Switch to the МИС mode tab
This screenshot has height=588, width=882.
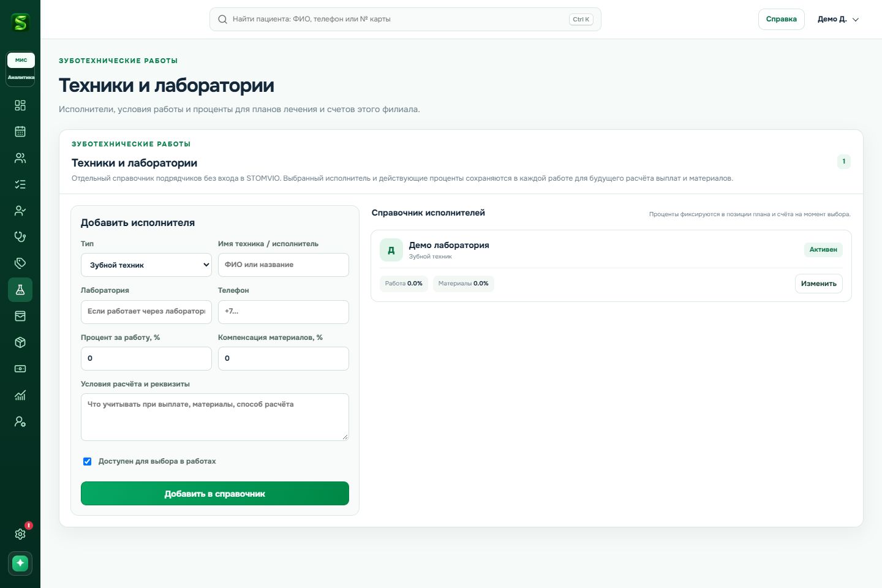pos(21,60)
